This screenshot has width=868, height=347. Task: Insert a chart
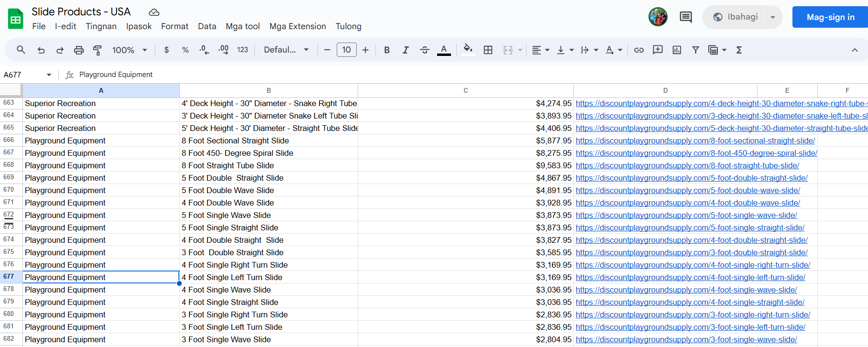(677, 50)
